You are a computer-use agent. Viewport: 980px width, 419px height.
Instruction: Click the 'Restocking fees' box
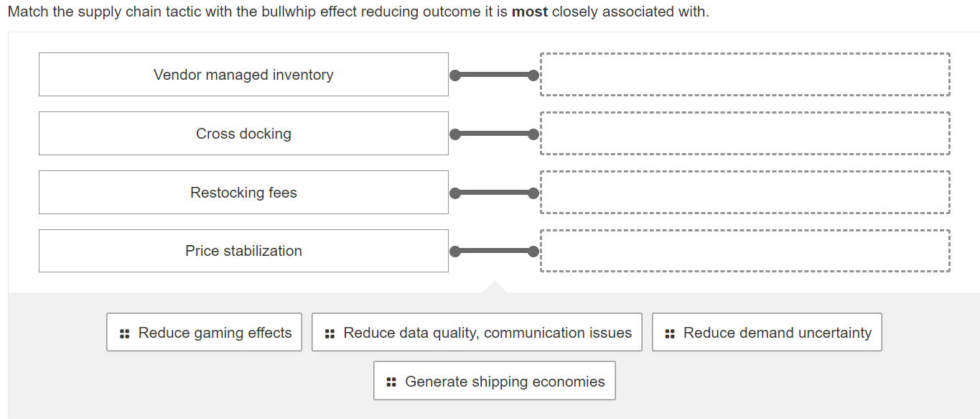tap(243, 192)
